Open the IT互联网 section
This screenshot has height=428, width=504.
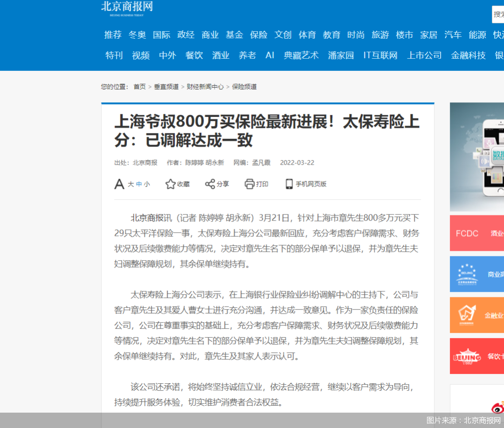click(380, 55)
